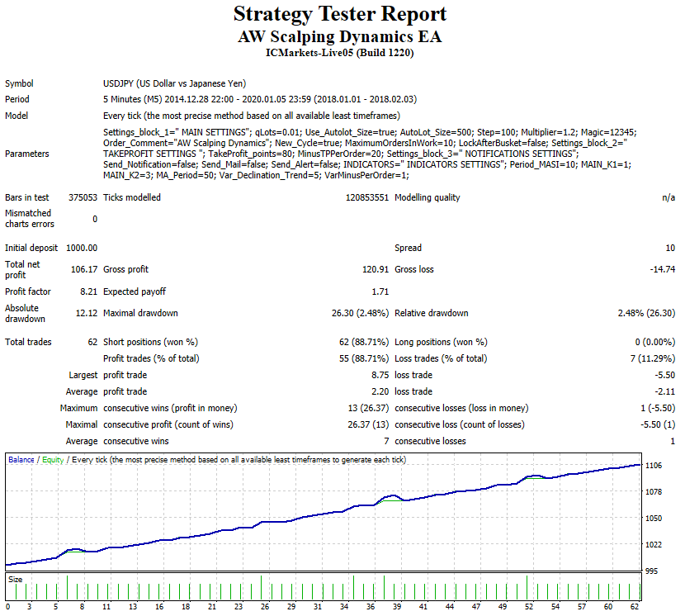
Task: Click ICMarkets-Live05 (Build 1220) text
Action: pos(340,53)
